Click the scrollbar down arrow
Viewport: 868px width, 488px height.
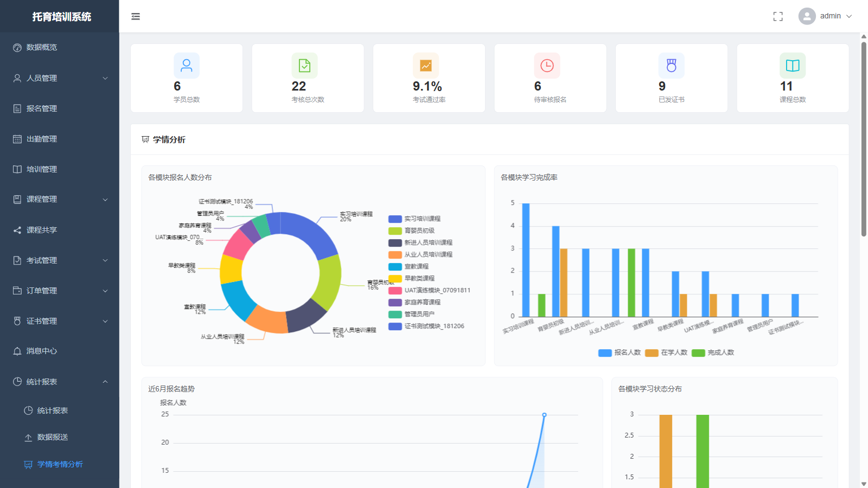point(864,484)
